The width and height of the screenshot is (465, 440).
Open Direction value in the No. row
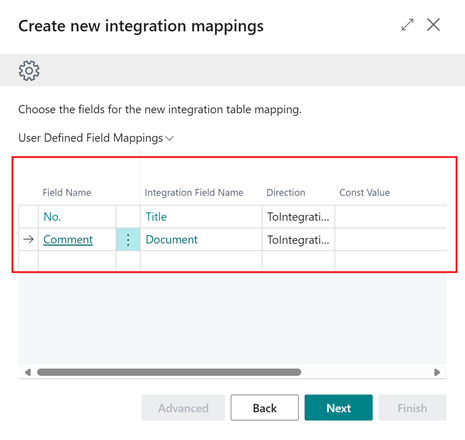click(x=298, y=217)
